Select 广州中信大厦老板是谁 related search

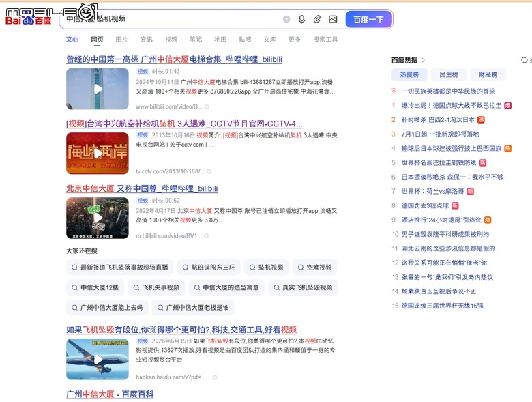tap(193, 308)
